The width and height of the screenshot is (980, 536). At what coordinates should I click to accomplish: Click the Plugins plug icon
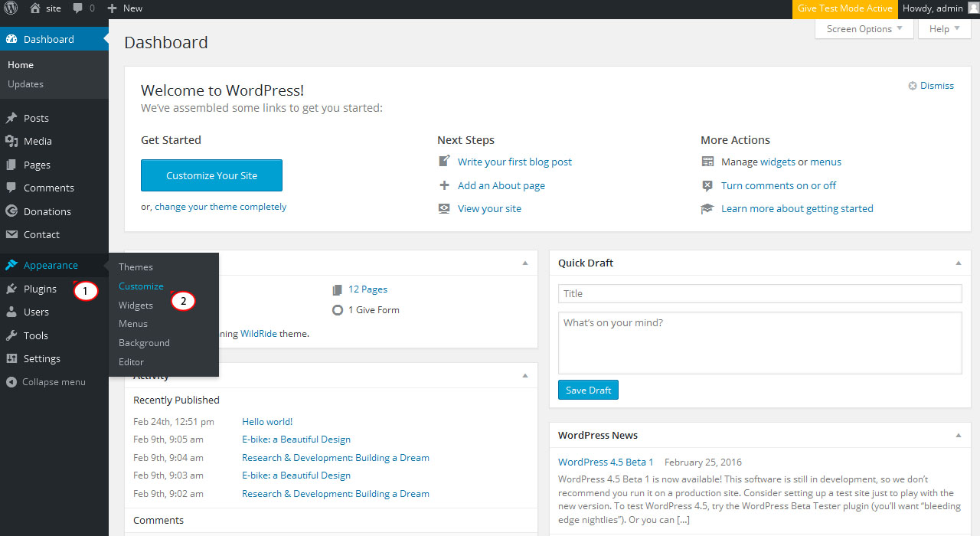pyautogui.click(x=11, y=289)
